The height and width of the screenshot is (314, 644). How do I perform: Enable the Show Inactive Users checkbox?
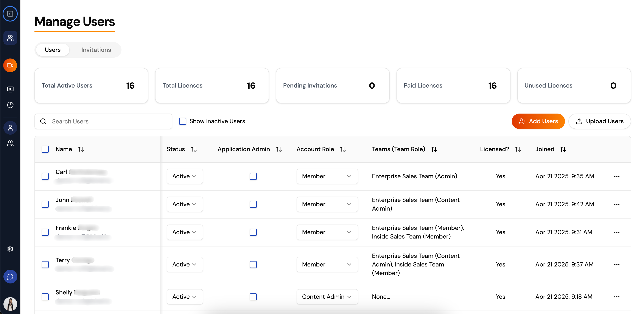[182, 121]
